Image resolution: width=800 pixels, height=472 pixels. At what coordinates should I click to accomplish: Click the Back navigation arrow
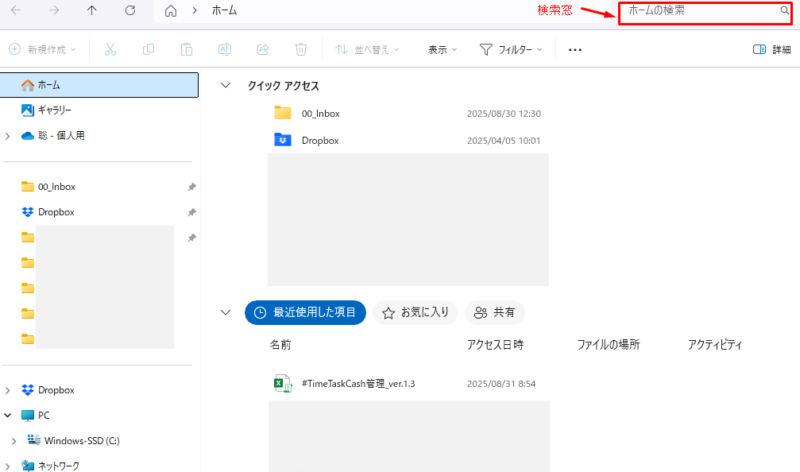pos(16,11)
